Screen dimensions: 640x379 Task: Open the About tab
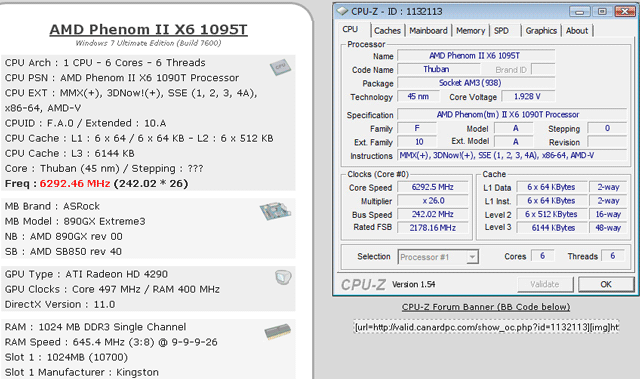click(577, 31)
